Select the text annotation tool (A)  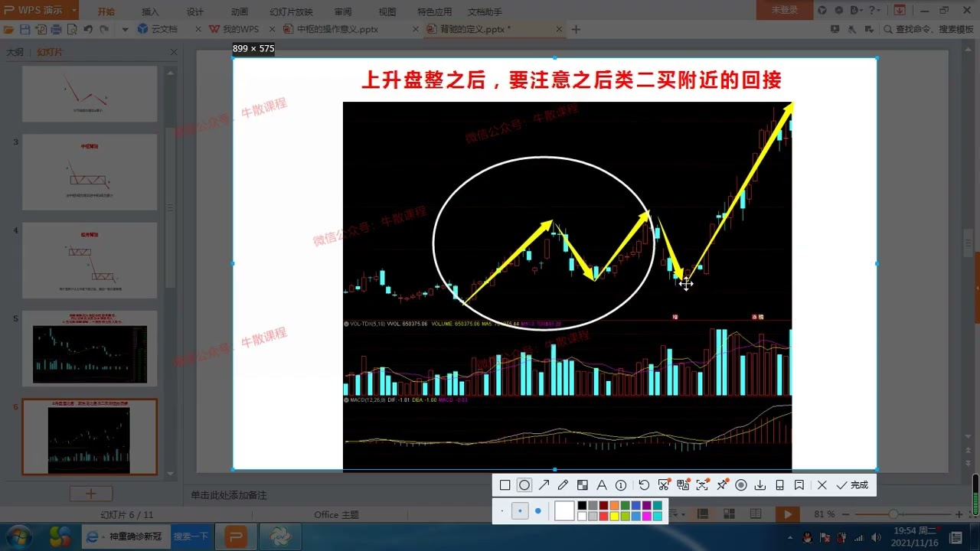[x=602, y=485]
